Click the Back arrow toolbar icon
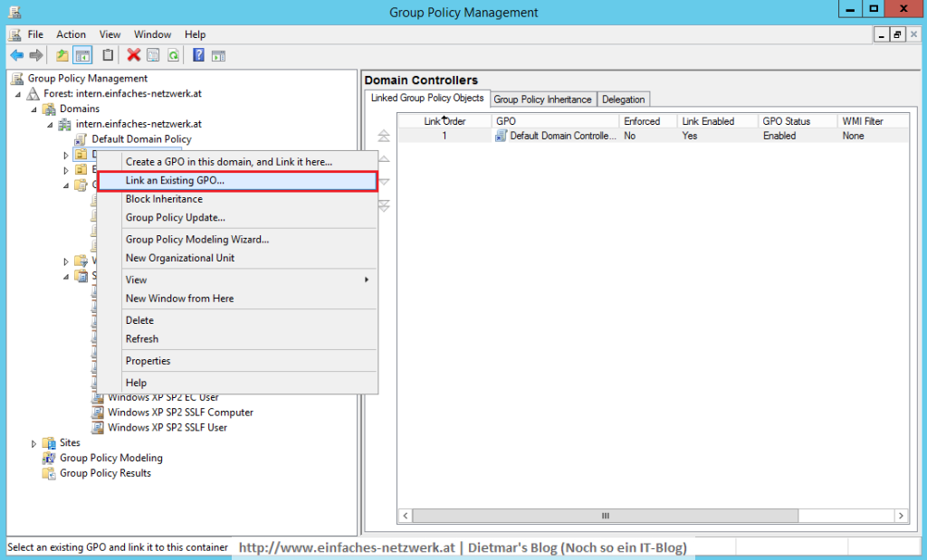The image size is (927, 560). pyautogui.click(x=16, y=55)
